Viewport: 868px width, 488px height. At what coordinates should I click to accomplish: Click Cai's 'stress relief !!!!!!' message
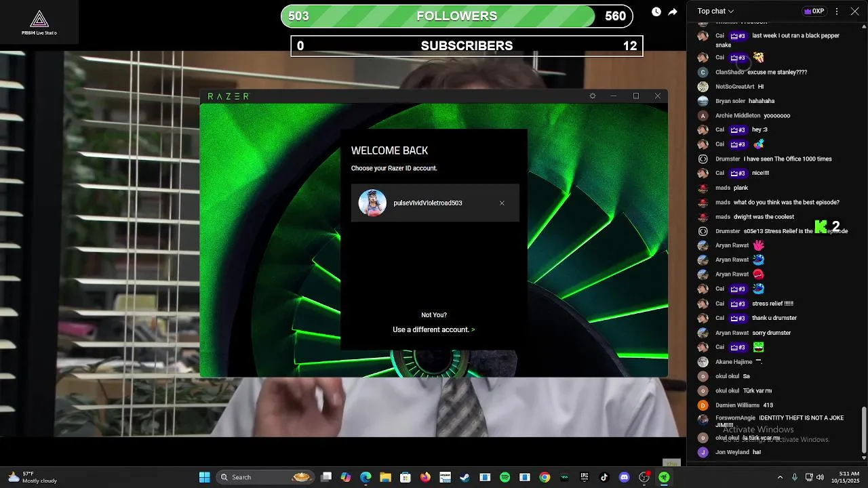[x=772, y=304]
